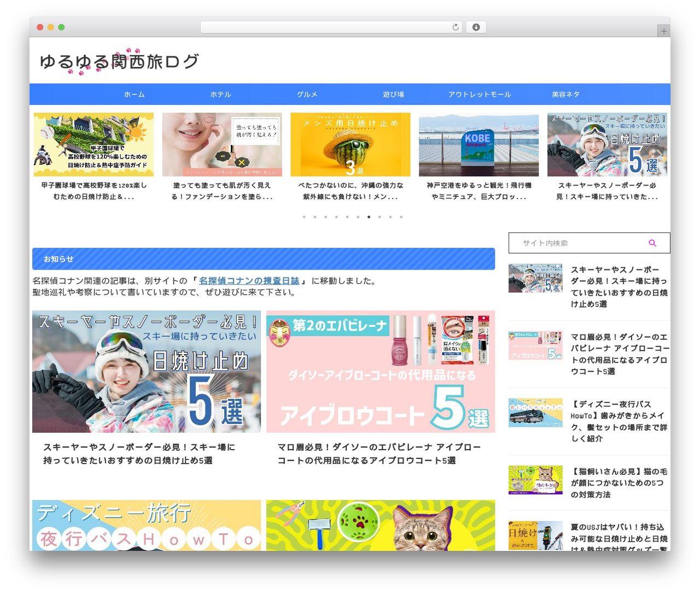Image resolution: width=700 pixels, height=593 pixels.
Task: Open sidebar ディズニー夜行バス thumbnail
Action: click(x=535, y=412)
